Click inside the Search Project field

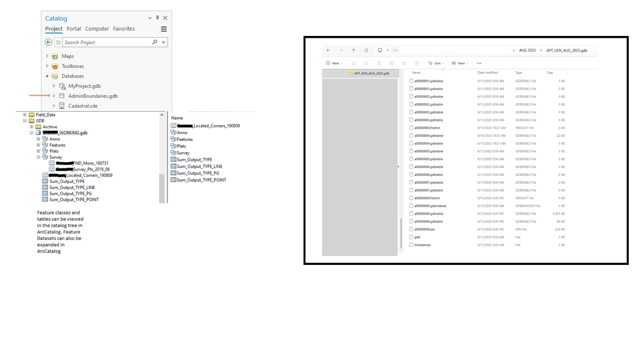point(106,43)
